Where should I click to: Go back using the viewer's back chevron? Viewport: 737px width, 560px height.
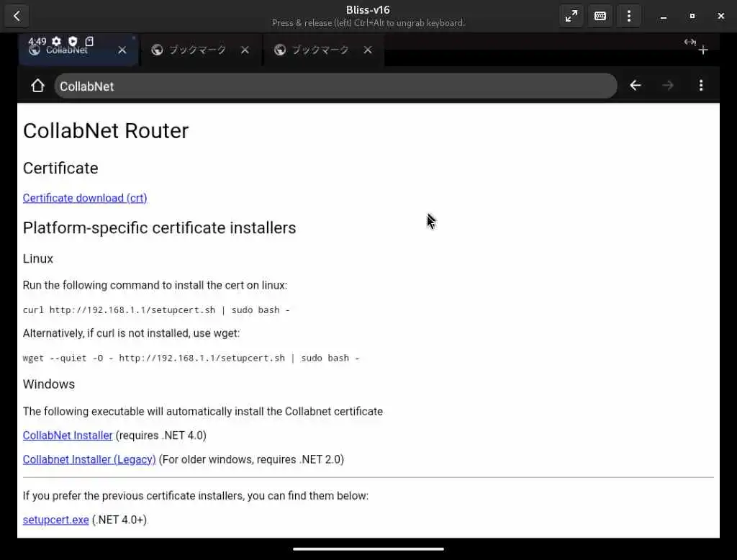17,16
